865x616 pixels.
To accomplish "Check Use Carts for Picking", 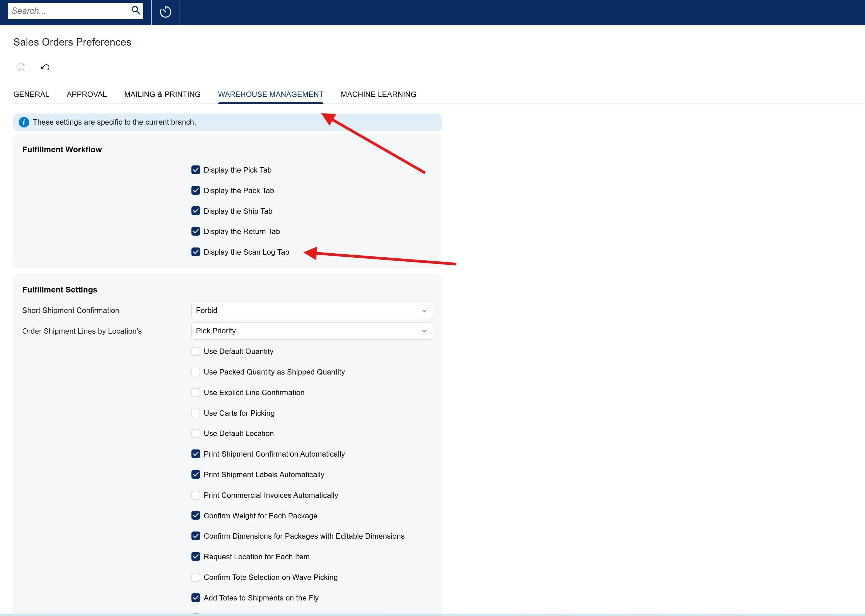I will coord(196,413).
